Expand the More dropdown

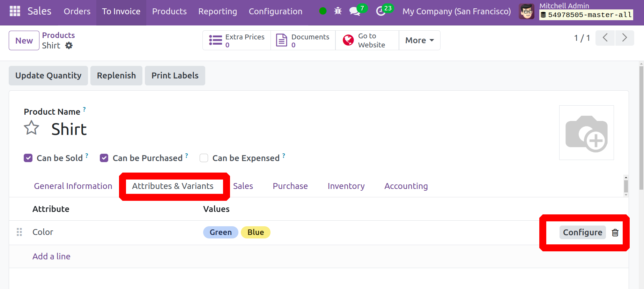pos(419,40)
